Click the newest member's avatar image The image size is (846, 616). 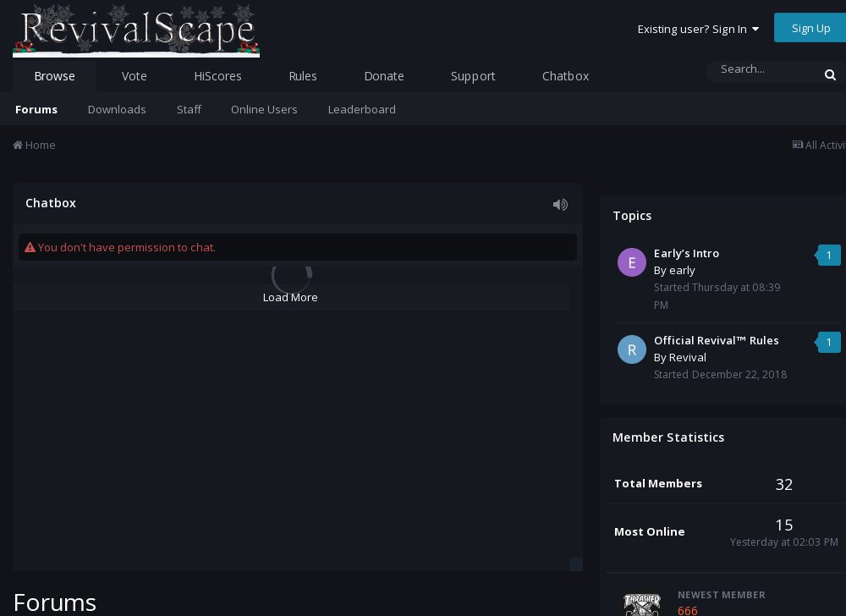pos(641,603)
